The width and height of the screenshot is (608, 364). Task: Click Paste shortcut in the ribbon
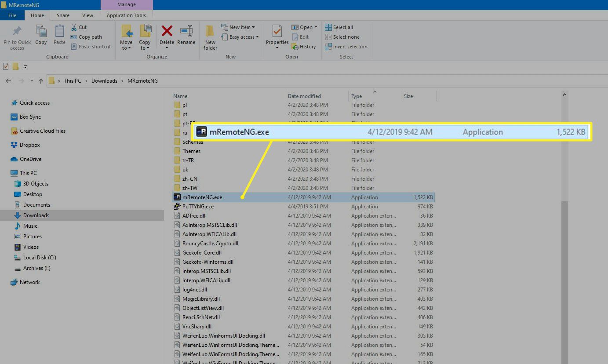pos(91,47)
